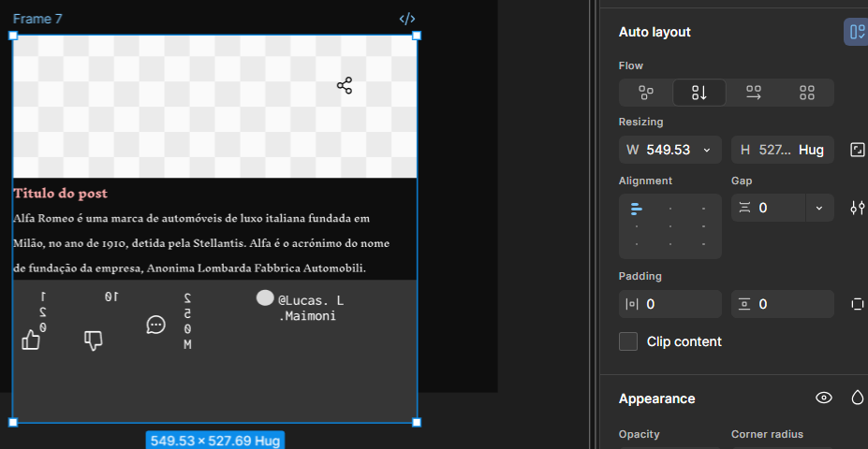This screenshot has width=868, height=449.
Task: Click the Titulo do post heading
Action: pyautogui.click(x=60, y=194)
